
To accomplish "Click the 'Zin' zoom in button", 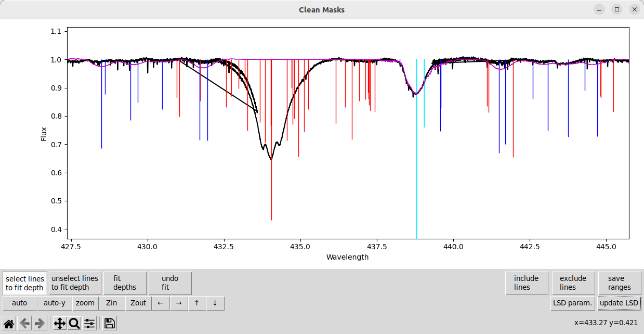I will [x=112, y=303].
